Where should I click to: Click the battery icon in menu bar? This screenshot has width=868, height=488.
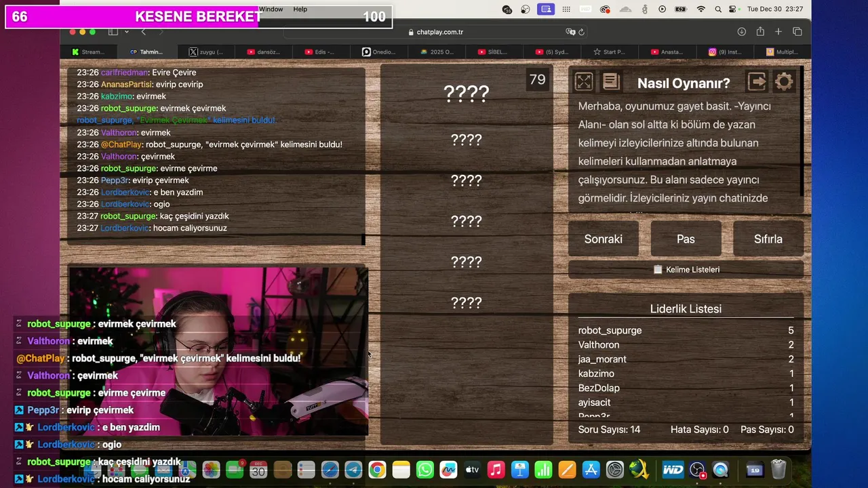[x=682, y=9]
